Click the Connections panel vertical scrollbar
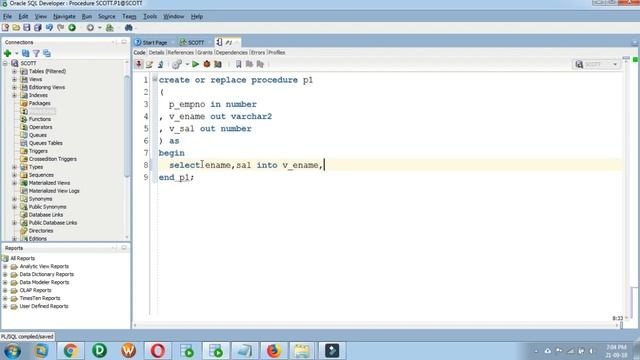640x360 pixels. click(x=127, y=126)
